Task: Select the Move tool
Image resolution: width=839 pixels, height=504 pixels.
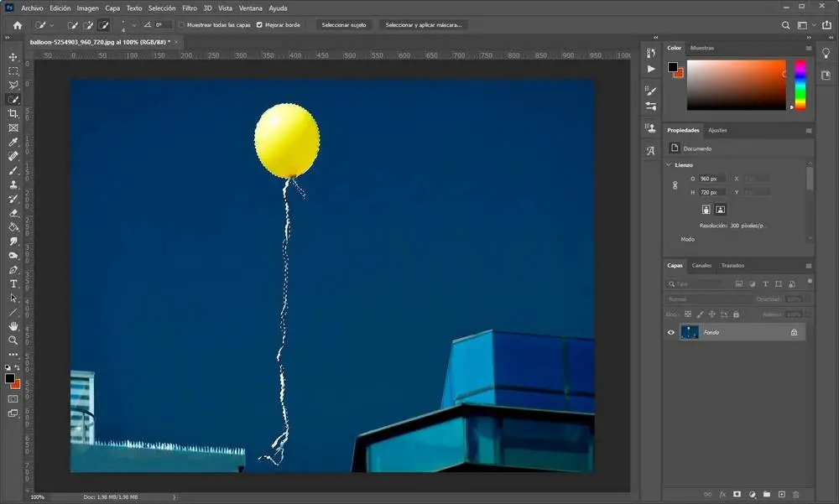Action: click(x=13, y=57)
